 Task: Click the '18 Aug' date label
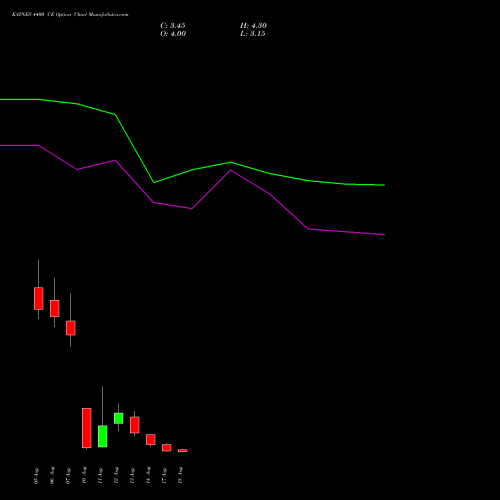(x=180, y=476)
